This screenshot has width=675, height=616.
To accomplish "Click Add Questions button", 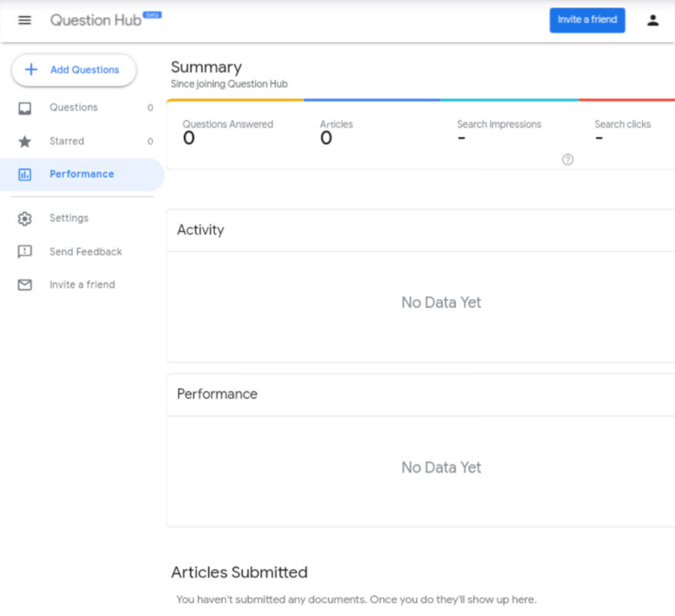I will [x=74, y=70].
